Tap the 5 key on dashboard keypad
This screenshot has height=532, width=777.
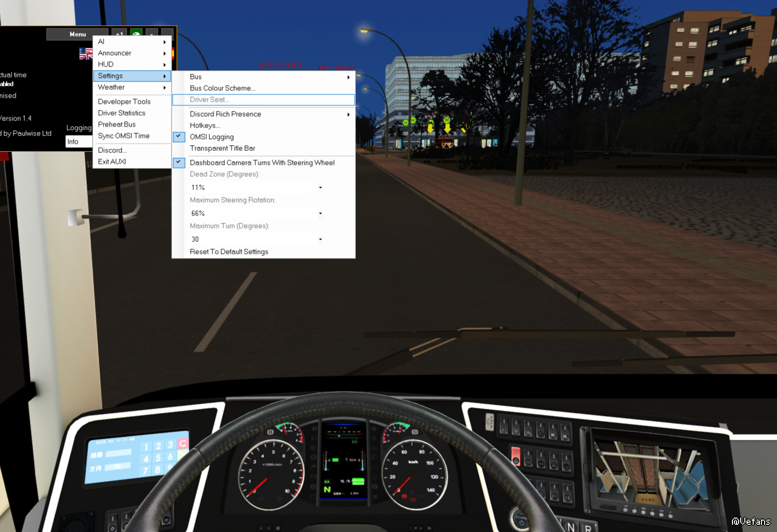159,458
